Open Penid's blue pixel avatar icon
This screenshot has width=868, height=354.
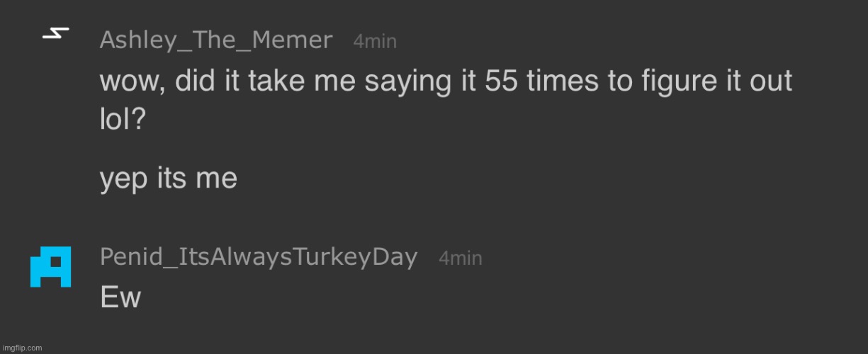pyautogui.click(x=50, y=267)
